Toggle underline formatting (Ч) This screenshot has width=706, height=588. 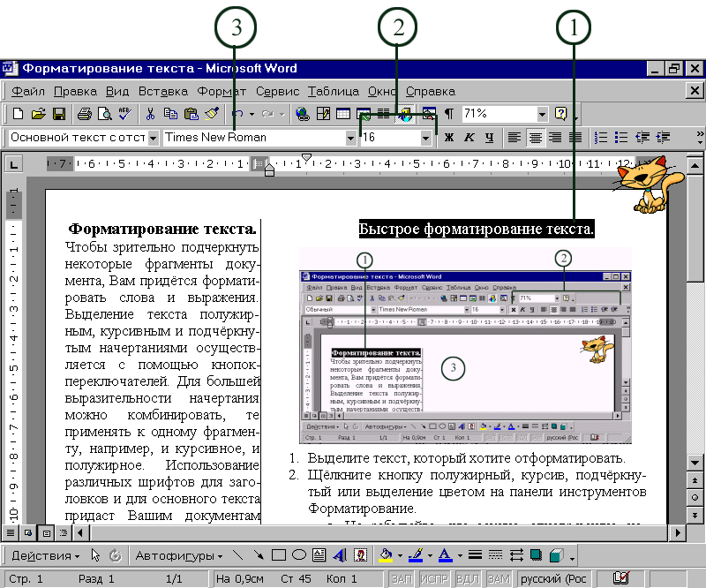point(490,138)
